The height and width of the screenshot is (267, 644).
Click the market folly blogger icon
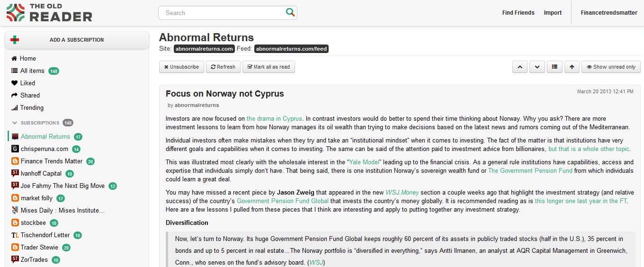15,198
